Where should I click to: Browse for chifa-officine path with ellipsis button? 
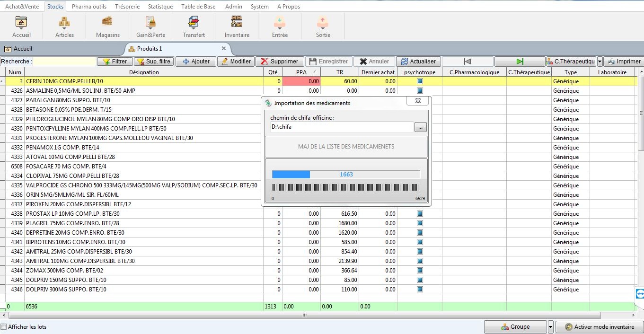[x=420, y=127]
